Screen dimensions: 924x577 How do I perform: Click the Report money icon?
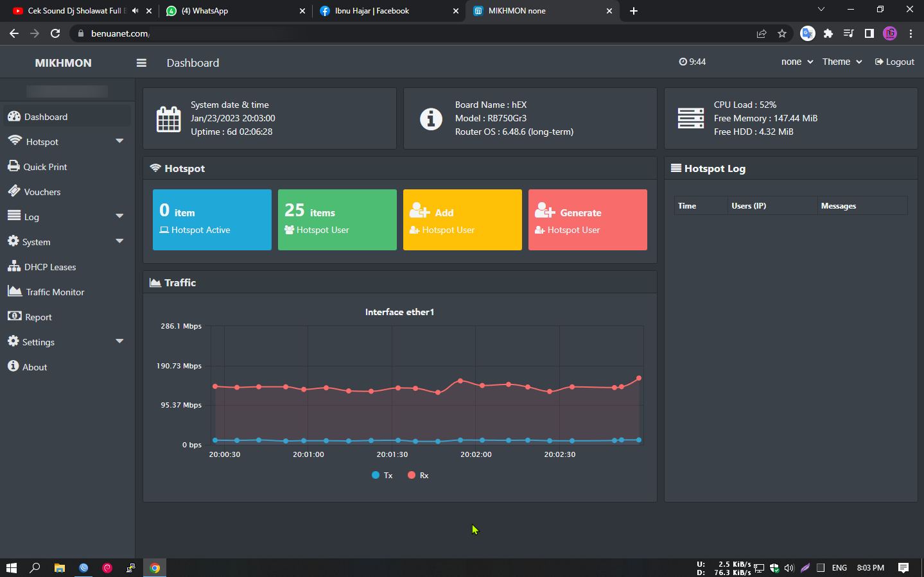click(x=13, y=316)
